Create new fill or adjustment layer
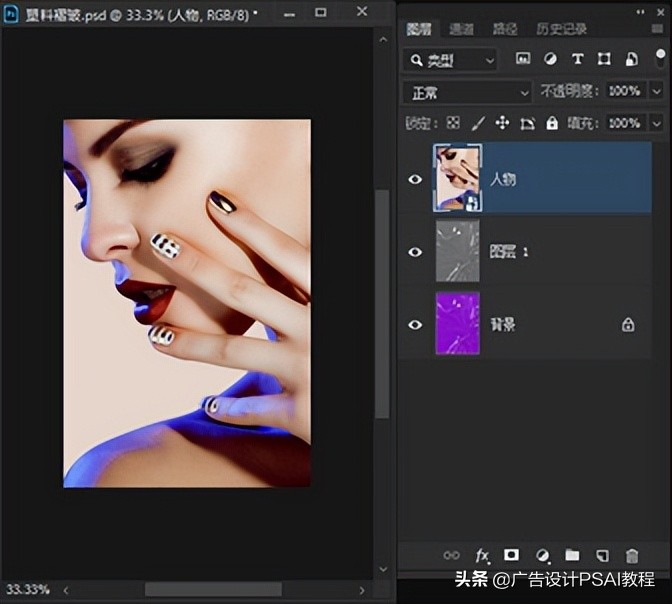This screenshot has height=604, width=672. (x=542, y=556)
